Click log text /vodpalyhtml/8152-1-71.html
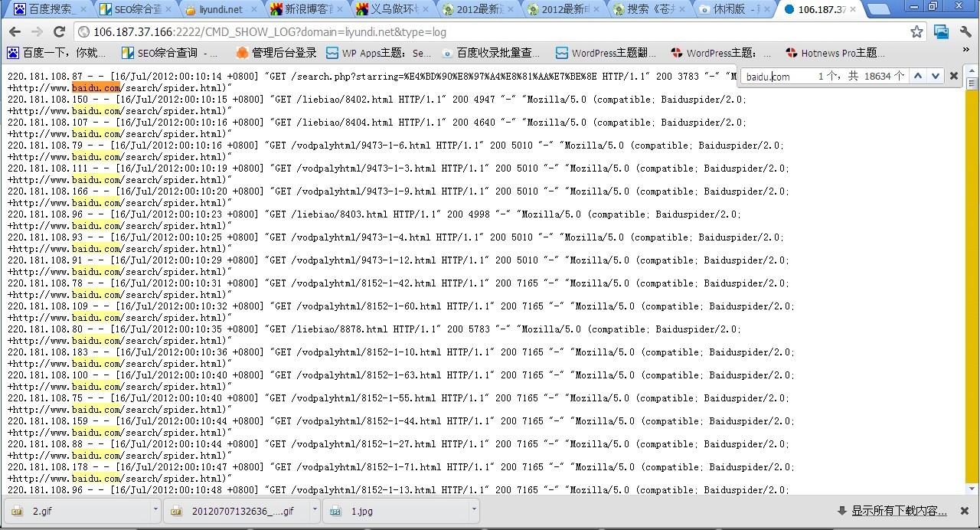The height and width of the screenshot is (530, 980). 368,467
